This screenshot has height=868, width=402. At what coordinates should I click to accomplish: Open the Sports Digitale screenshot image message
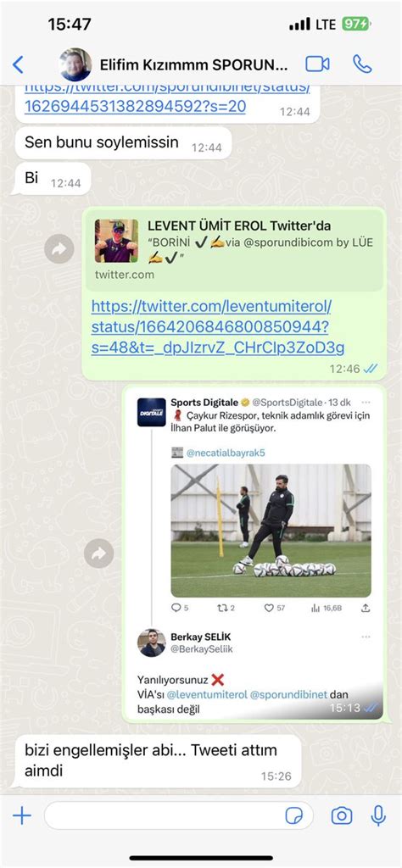coord(253,554)
